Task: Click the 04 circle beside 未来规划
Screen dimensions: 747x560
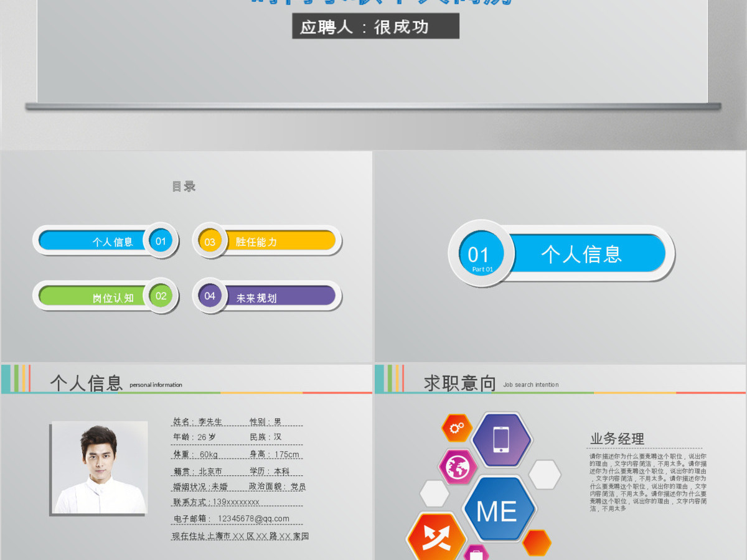Action: (x=210, y=296)
